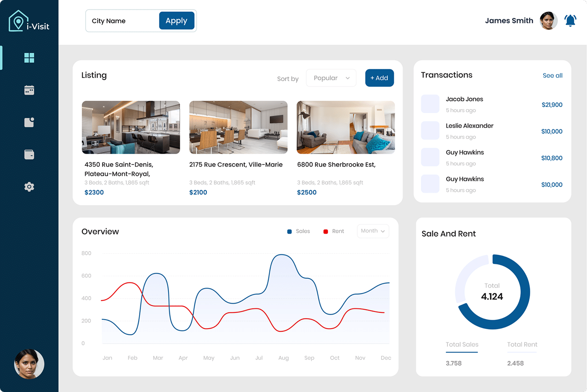
Task: Open the Sort by Popular dropdown
Action: click(x=331, y=78)
